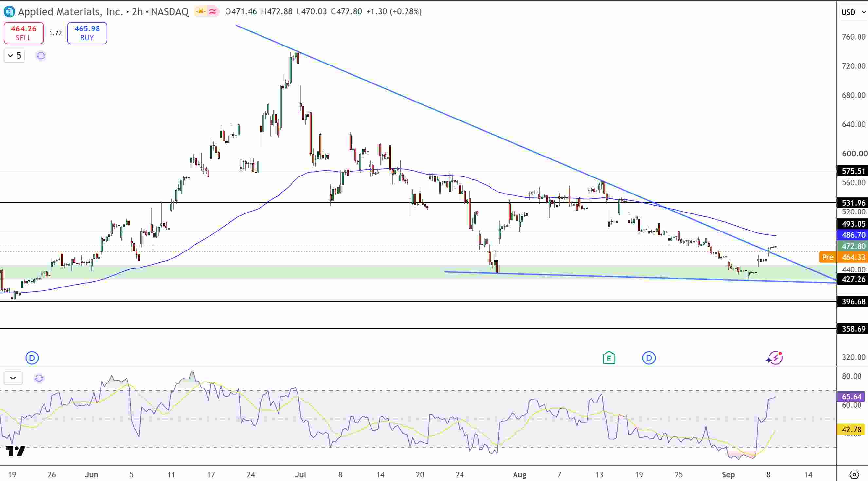Select the 575.51 horizontal line price label
The height and width of the screenshot is (481, 868).
[853, 171]
